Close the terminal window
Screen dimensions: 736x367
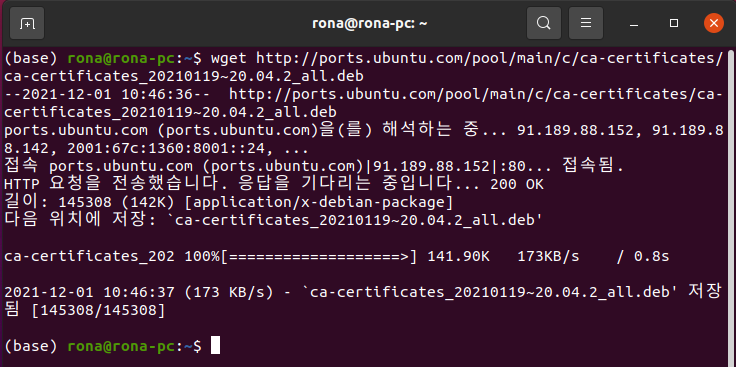point(713,23)
